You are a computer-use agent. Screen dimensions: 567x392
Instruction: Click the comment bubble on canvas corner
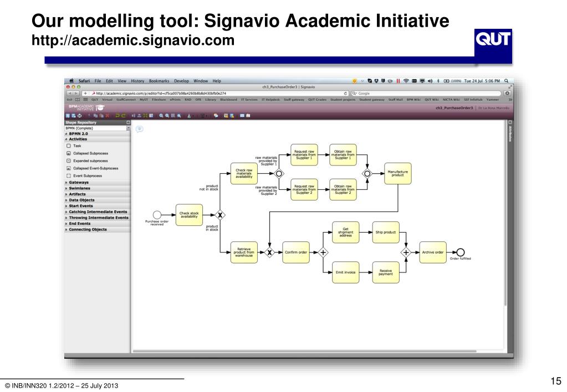click(x=139, y=129)
